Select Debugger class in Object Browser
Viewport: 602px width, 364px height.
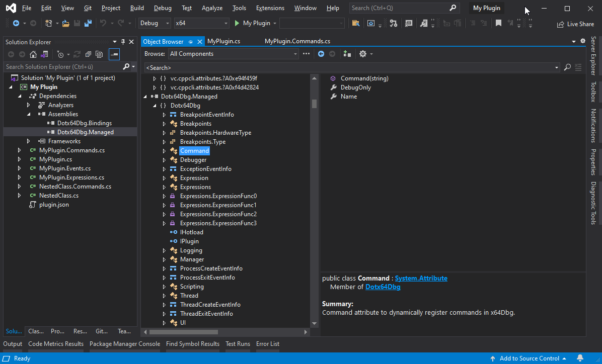[x=193, y=160]
